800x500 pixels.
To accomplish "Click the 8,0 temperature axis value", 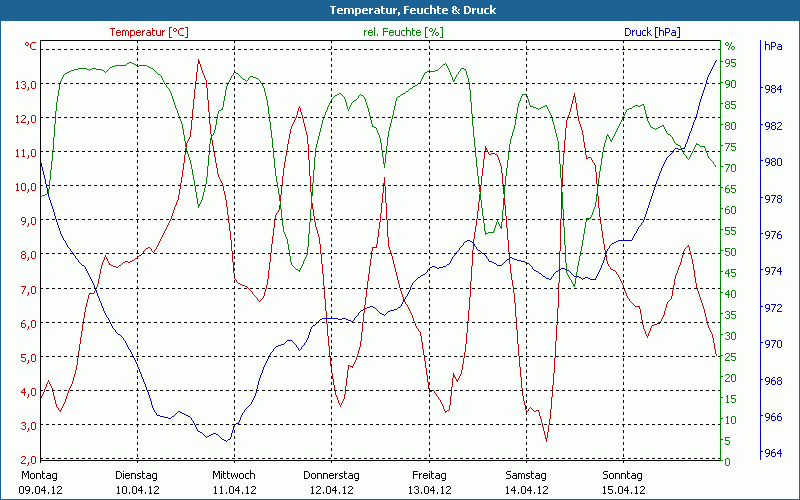I will click(x=28, y=255).
